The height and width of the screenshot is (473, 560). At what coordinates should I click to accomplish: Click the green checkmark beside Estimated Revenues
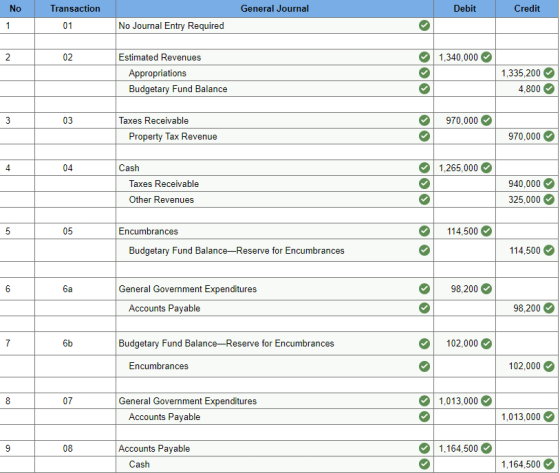pyautogui.click(x=424, y=57)
